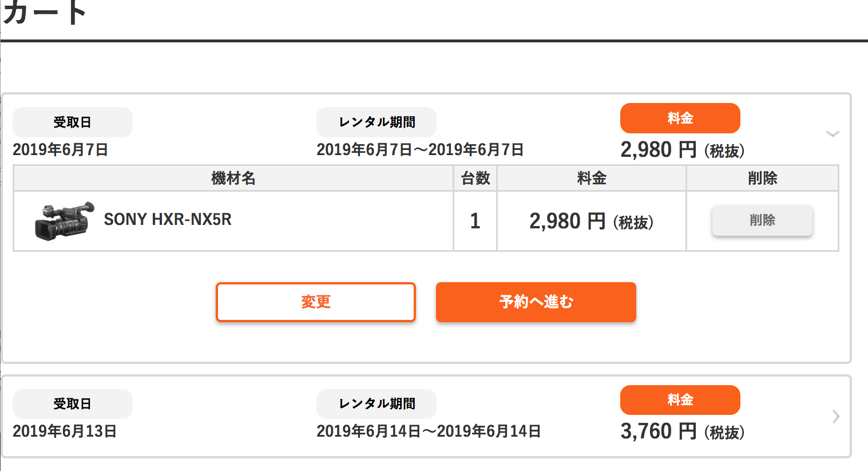
Task: Click レンタル期間 label for the June 14 rental
Action: 376,404
